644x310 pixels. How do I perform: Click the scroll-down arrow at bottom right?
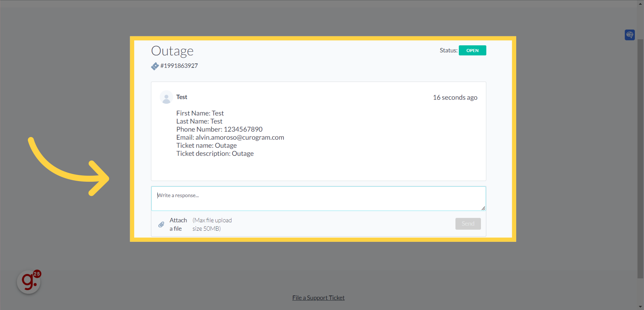(x=640, y=307)
